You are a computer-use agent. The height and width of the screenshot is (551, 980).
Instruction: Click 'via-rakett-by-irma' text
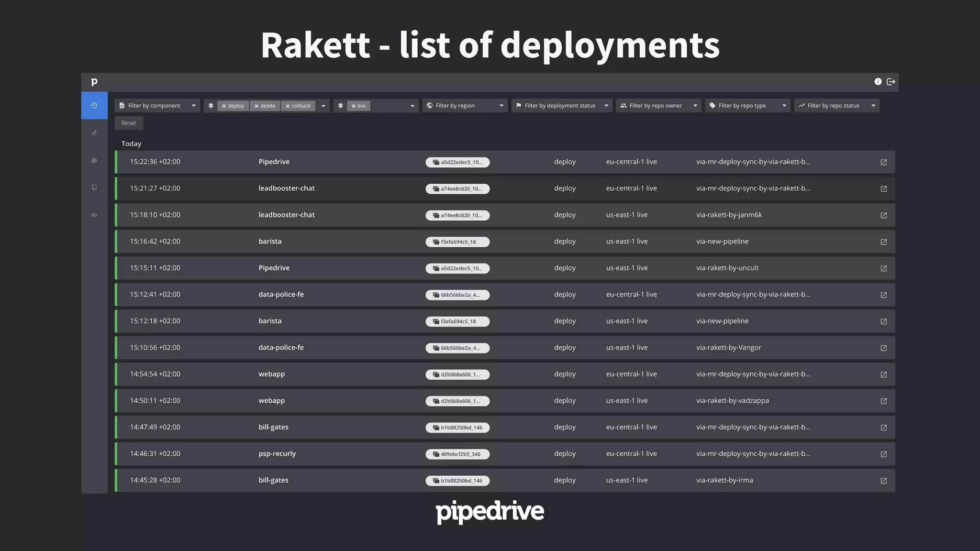724,480
